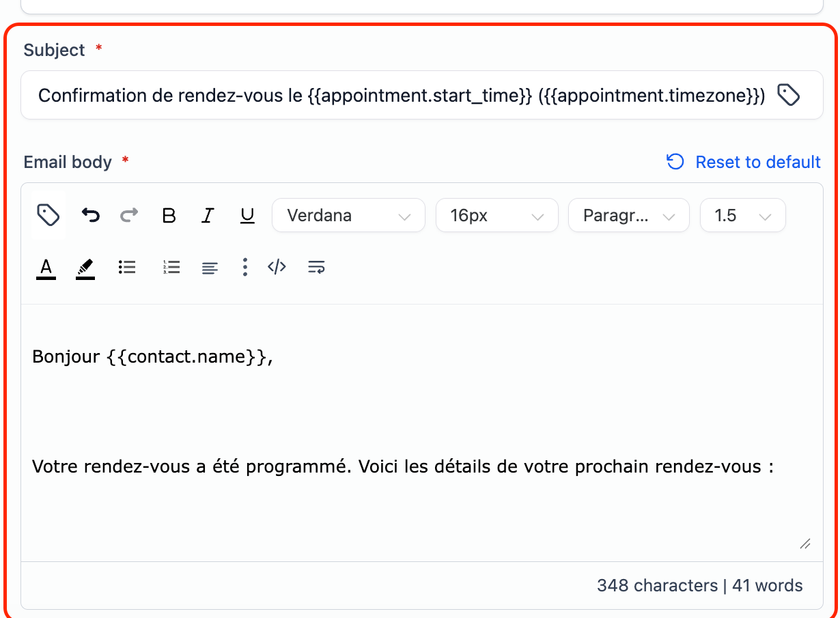
Task: Open more options vertical dots menu
Action: [x=244, y=267]
